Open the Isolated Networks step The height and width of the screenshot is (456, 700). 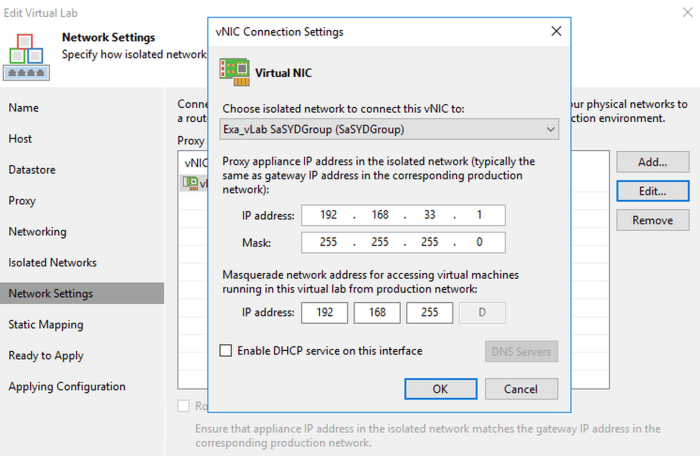[x=52, y=263]
